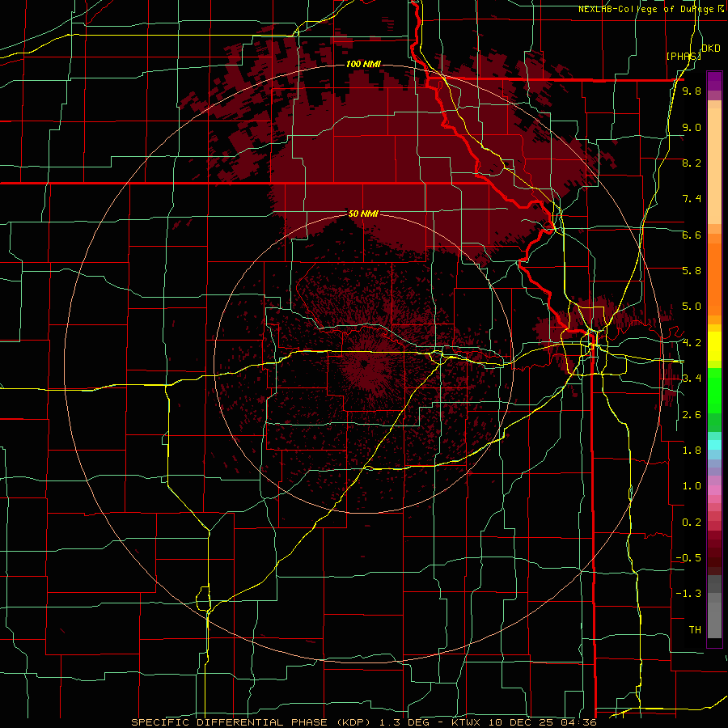This screenshot has width=728, height=728.
Task: Click the 9.8 value on the scale
Action: pos(692,91)
